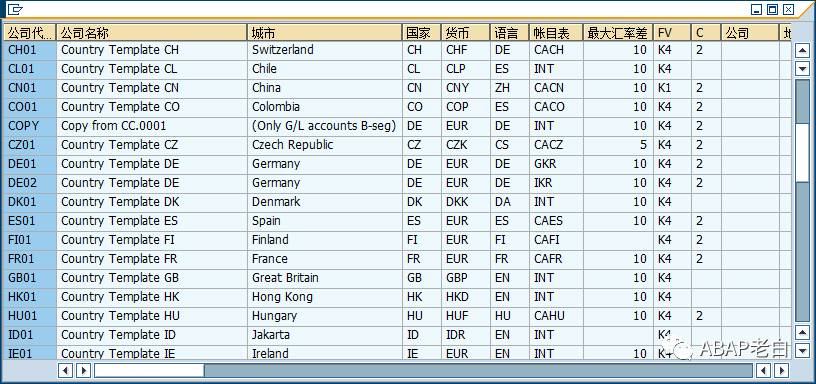The image size is (816, 384).
Task: Click the '5' exchange rate deviation cell
Action: click(x=618, y=145)
